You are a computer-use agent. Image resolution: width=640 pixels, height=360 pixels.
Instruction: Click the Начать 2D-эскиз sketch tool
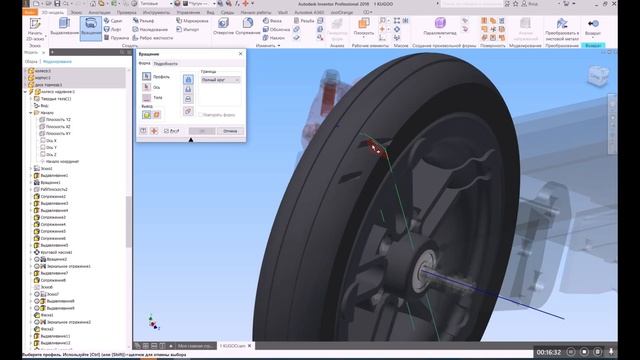point(35,29)
